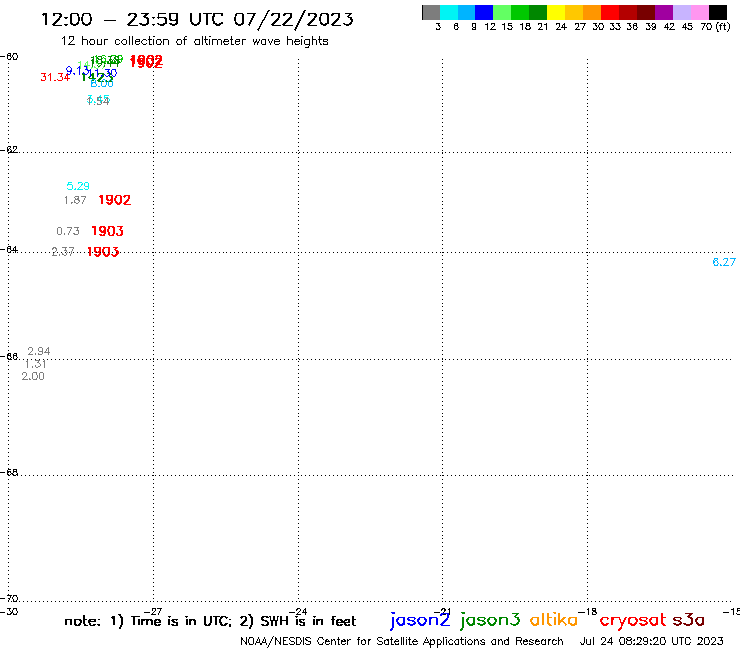The width and height of the screenshot is (740, 650).
Task: Click the yellow swatch in the color bar
Action: click(x=556, y=12)
